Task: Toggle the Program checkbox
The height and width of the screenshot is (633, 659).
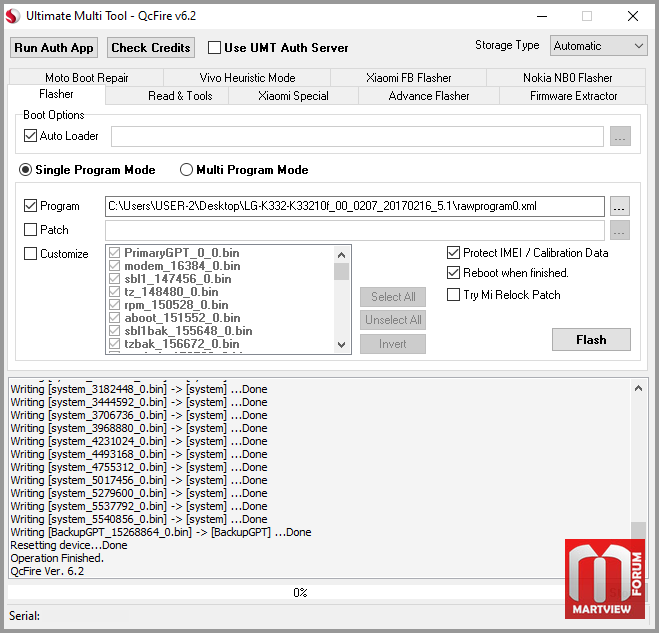Action: click(31, 206)
